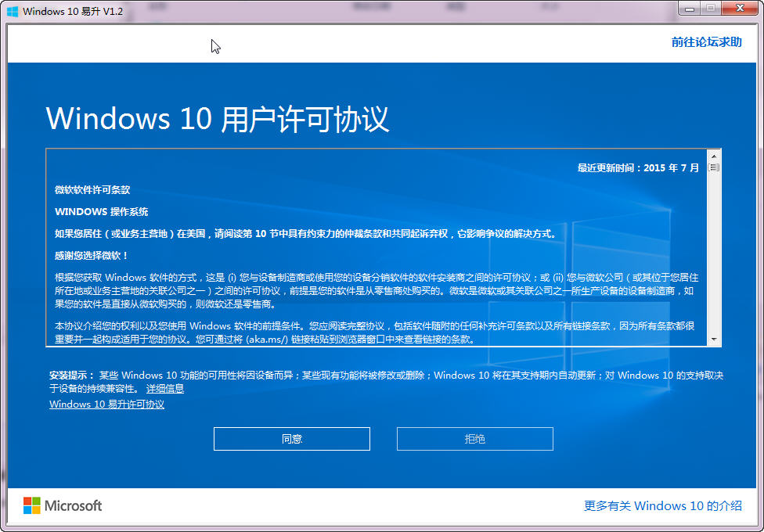Click the 拒绝 (Decline) button
The image size is (764, 532).
point(475,439)
